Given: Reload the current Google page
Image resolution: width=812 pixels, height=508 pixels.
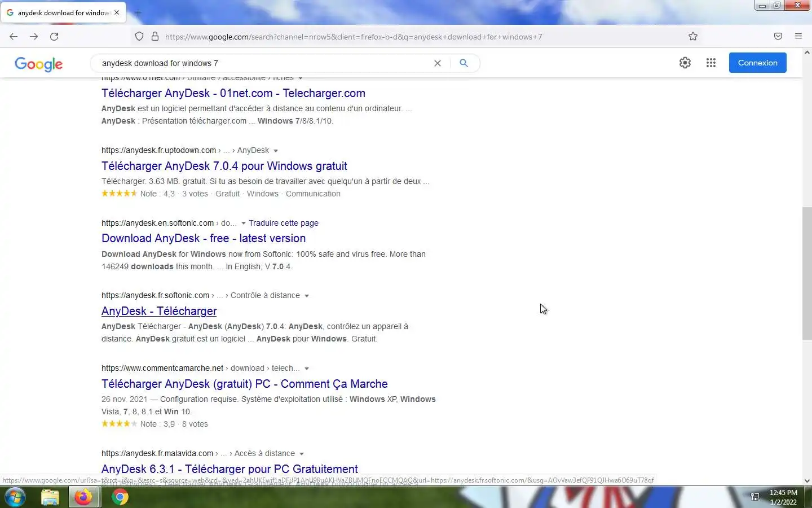Looking at the screenshot, I should [54, 37].
